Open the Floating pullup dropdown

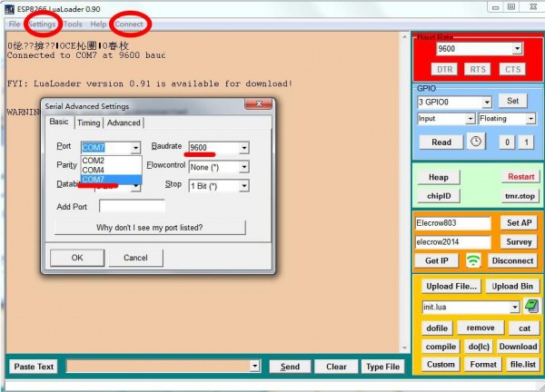tap(530, 119)
